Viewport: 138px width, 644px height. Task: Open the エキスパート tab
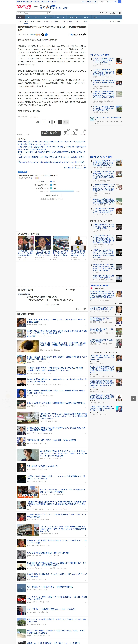(x=48, y=17)
